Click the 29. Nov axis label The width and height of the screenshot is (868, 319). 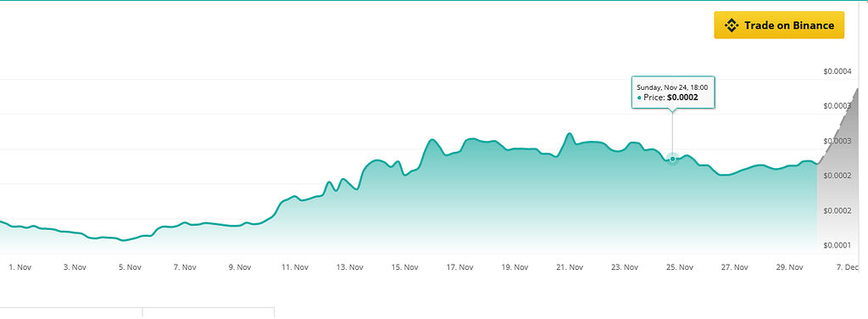point(789,267)
